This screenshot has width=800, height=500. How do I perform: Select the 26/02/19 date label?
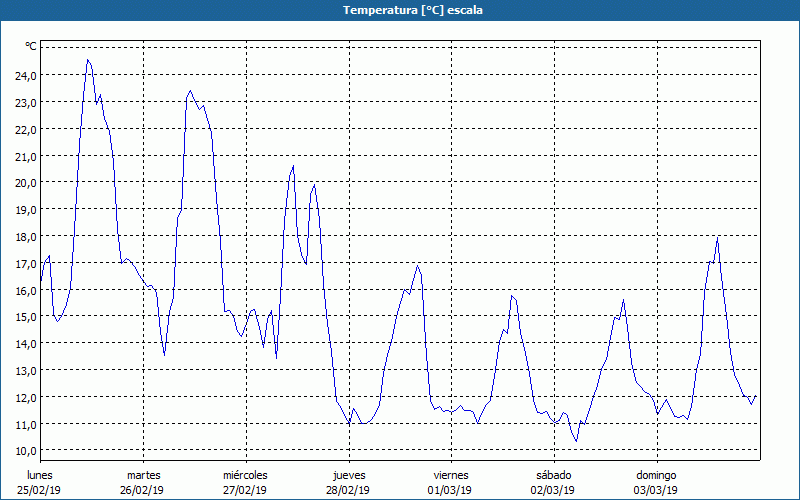tap(142, 490)
